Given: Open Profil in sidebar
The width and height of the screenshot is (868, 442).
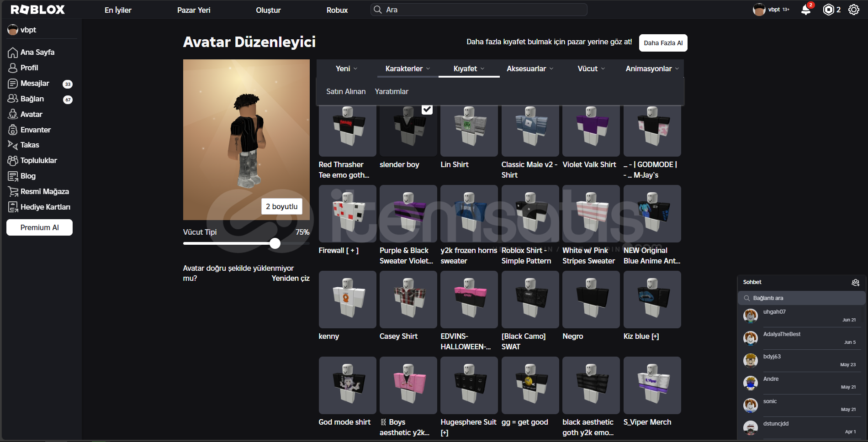Looking at the screenshot, I should pos(29,68).
